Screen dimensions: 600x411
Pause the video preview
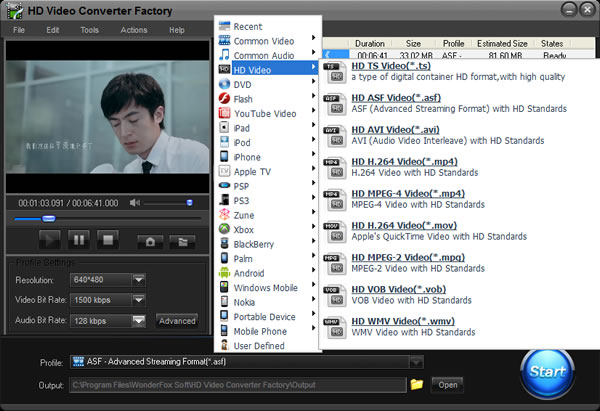[78, 240]
